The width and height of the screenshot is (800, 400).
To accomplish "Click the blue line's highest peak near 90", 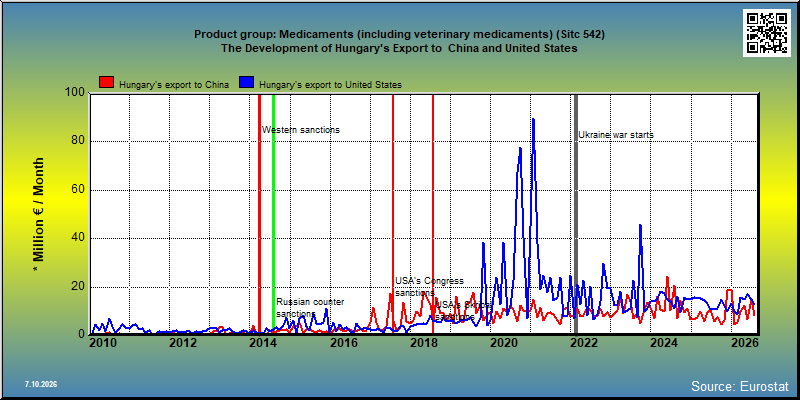I will (533, 119).
